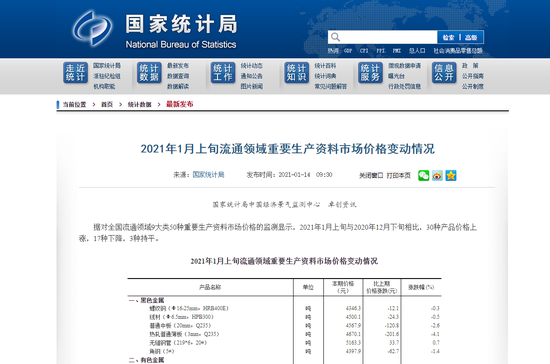Select the CPI hot keyword link
The height and width of the screenshot is (364, 550).
[x=364, y=51]
